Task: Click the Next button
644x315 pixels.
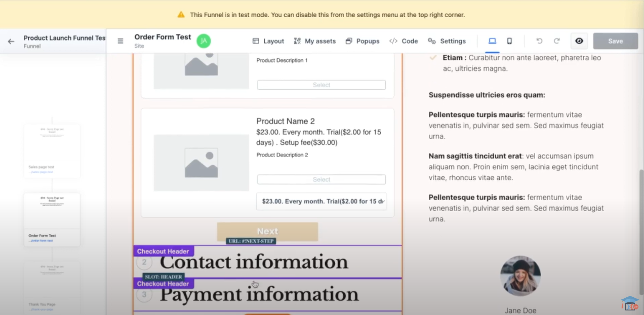Action: point(267,231)
